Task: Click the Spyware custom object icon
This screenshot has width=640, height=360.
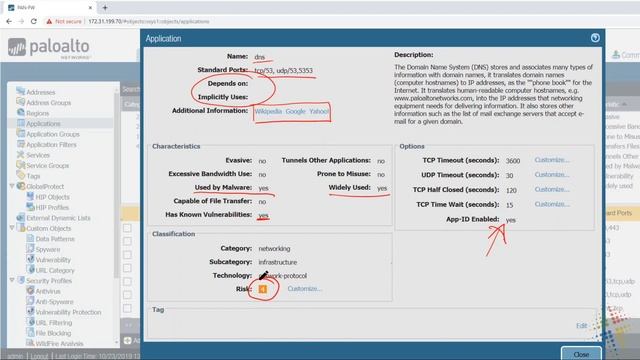Action: [30, 249]
